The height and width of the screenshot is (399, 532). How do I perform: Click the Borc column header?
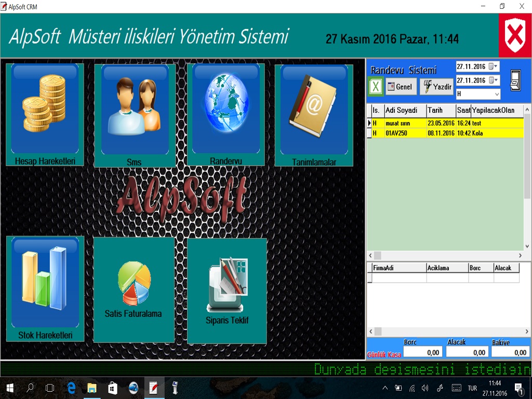[481, 268]
